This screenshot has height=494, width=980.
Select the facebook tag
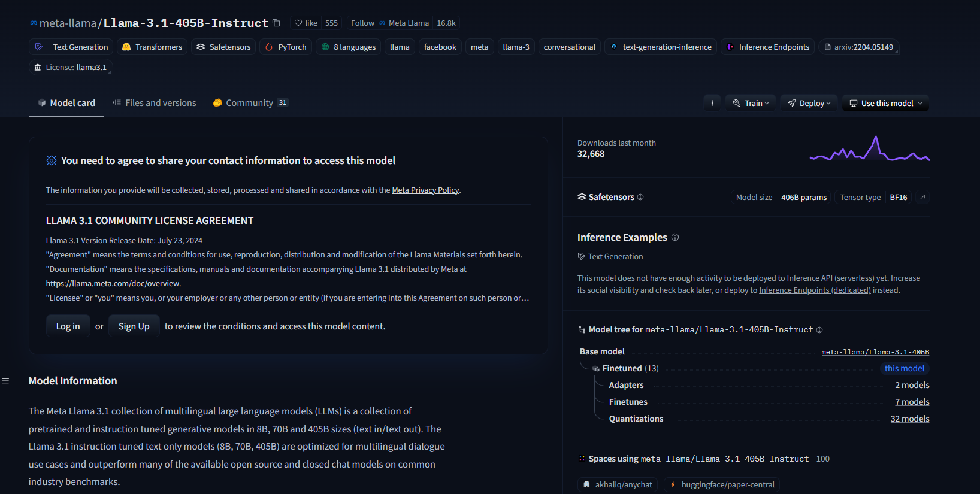[x=440, y=47]
